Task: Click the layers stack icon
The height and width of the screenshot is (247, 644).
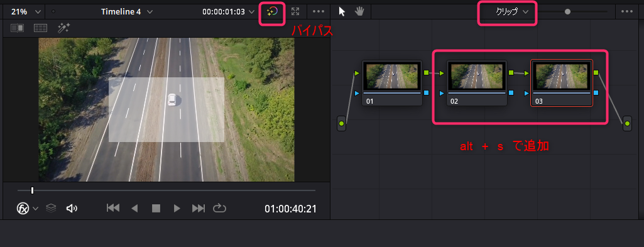Action: (51, 208)
